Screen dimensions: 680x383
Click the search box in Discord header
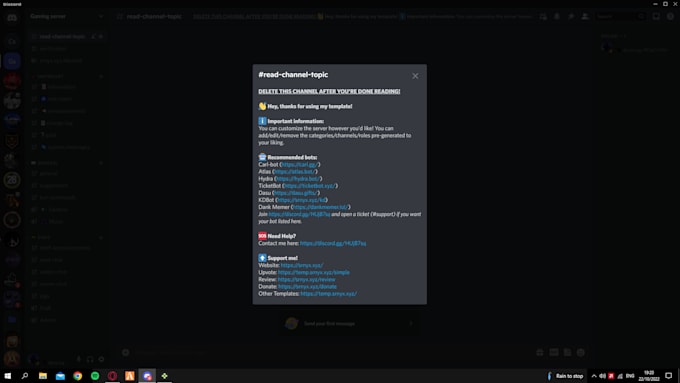pyautogui.click(x=620, y=16)
